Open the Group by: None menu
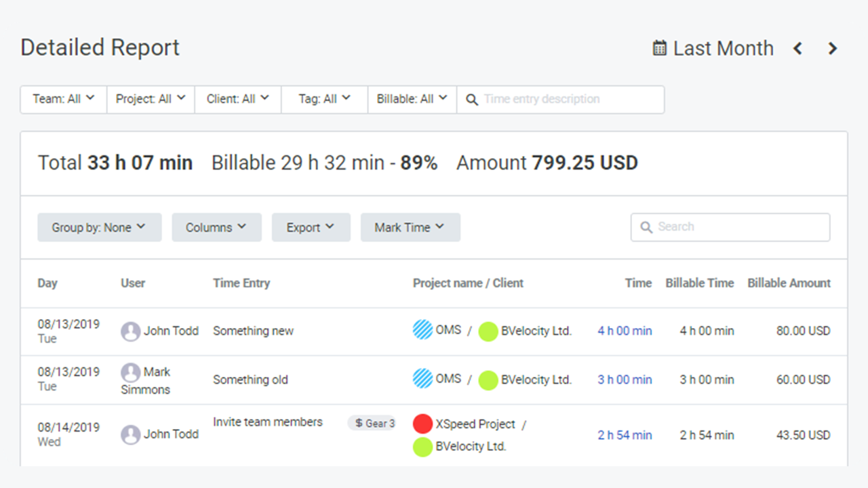The height and width of the screenshot is (488, 868). point(99,228)
